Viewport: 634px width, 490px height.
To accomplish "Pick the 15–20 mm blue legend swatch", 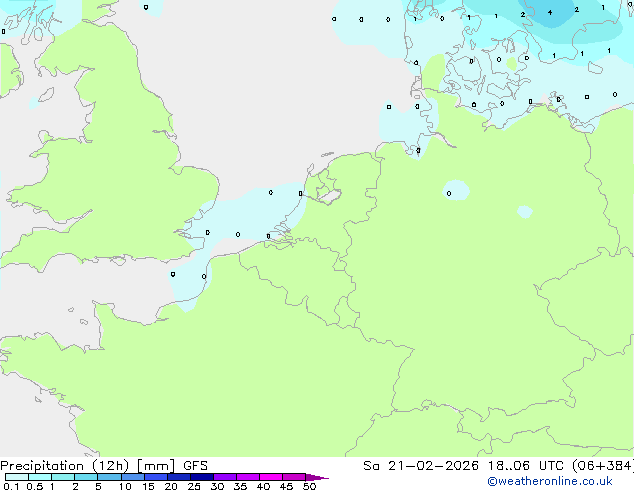I will tap(156, 477).
